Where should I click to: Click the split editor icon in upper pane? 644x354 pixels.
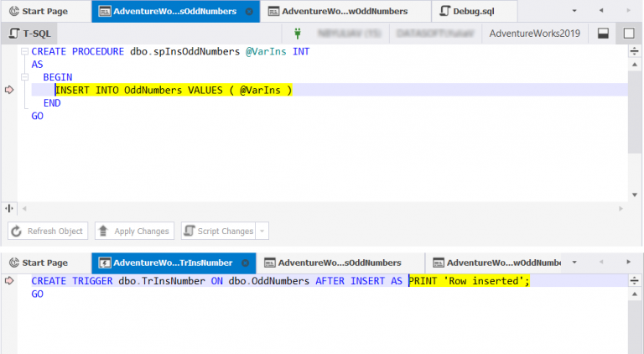pos(635,52)
